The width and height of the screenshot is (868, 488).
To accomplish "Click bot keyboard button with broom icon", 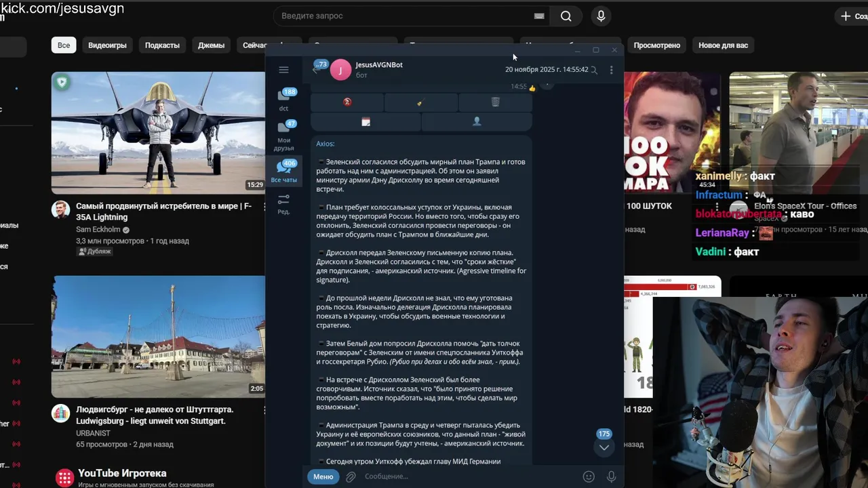I will coord(421,102).
